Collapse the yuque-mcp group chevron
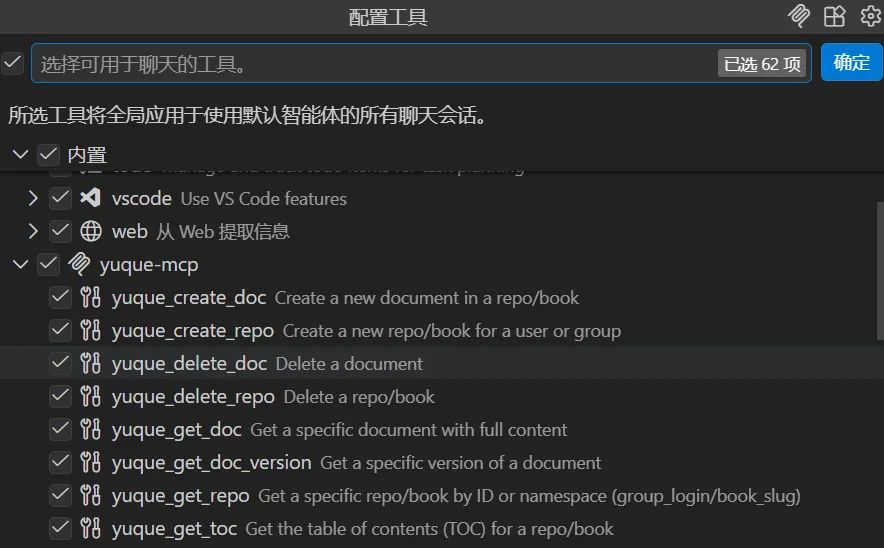884x548 pixels. point(20,264)
